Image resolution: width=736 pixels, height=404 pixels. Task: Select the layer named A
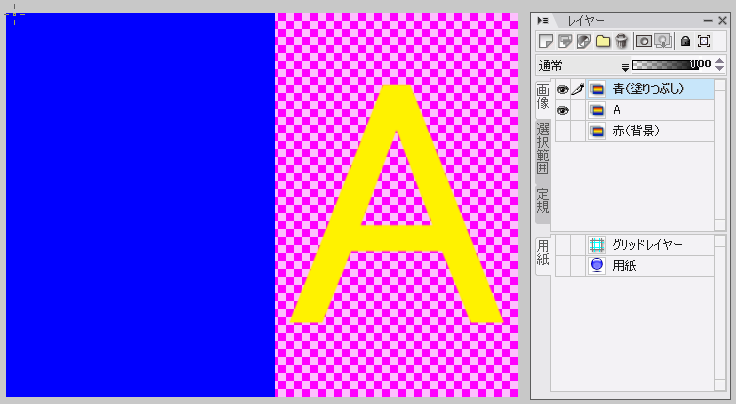617,110
